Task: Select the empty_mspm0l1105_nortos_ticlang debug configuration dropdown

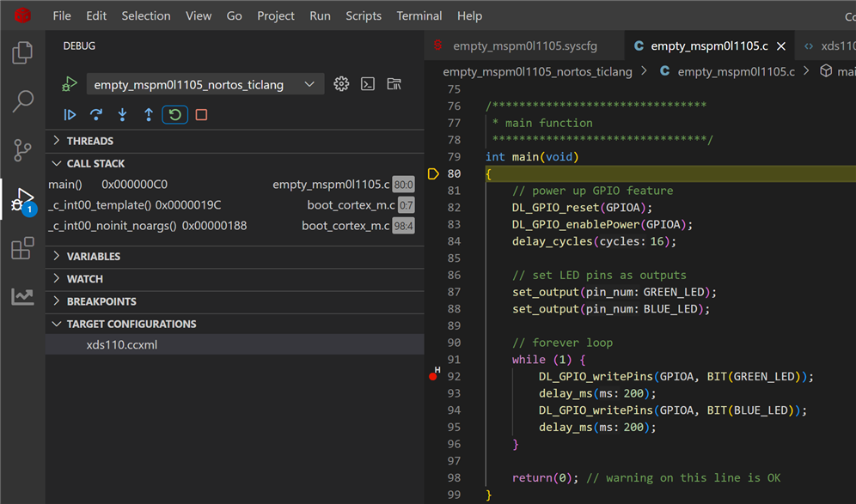Action: coord(205,84)
